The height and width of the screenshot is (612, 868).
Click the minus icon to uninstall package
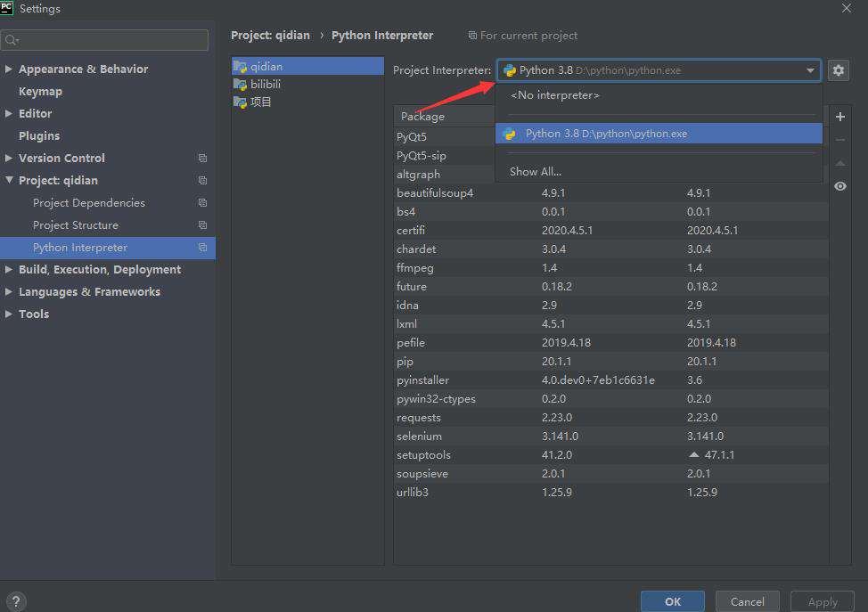click(x=839, y=140)
